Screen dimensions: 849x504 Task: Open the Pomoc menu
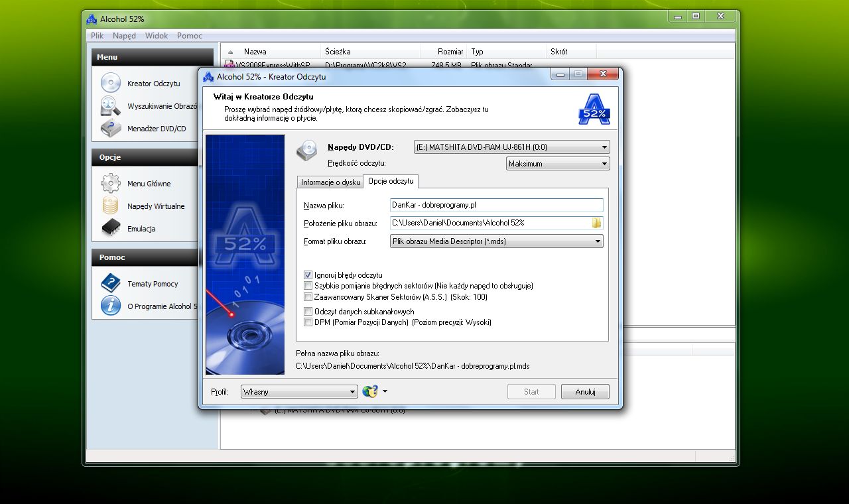pyautogui.click(x=190, y=36)
